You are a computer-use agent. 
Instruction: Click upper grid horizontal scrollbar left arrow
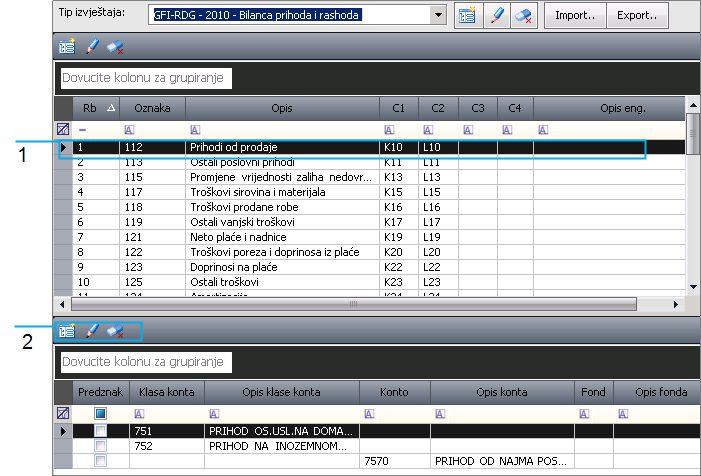click(62, 304)
